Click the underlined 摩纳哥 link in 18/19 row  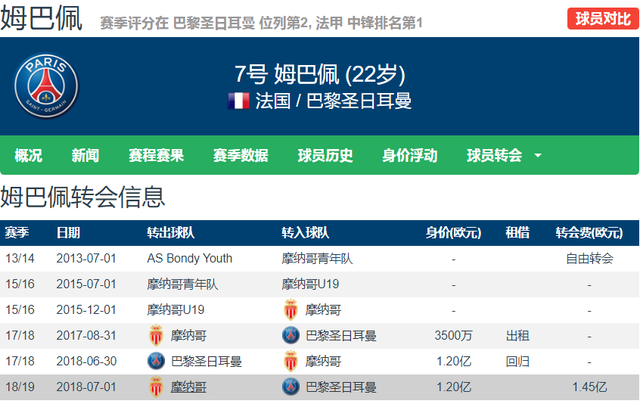[x=188, y=387]
